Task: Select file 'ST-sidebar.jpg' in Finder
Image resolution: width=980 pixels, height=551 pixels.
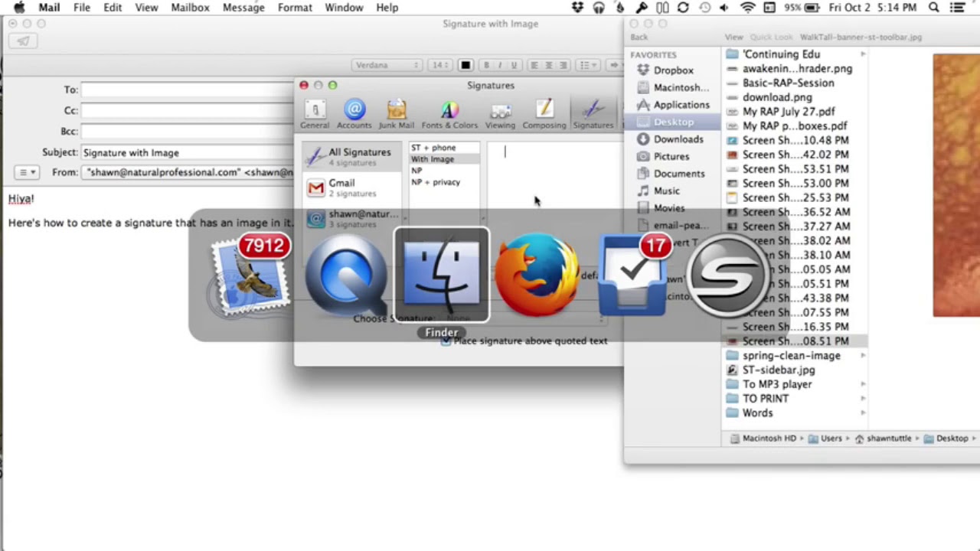Action: (x=779, y=370)
